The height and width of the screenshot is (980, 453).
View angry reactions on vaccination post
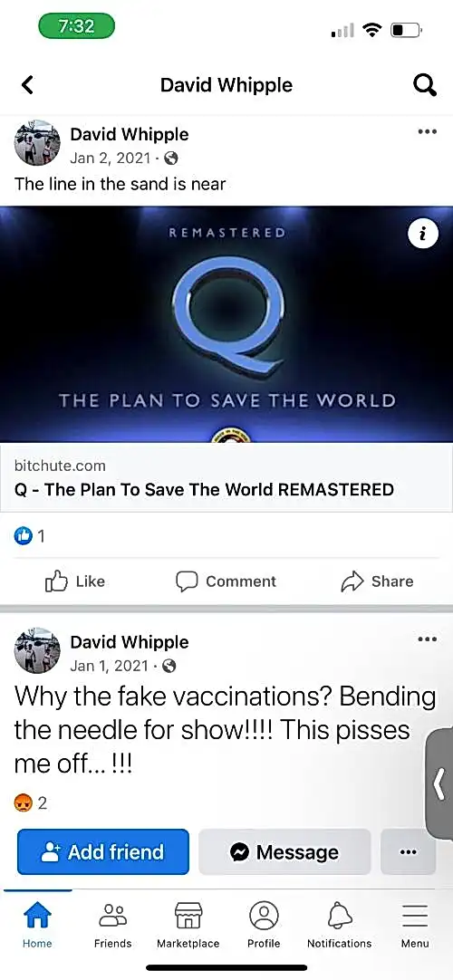(31, 803)
